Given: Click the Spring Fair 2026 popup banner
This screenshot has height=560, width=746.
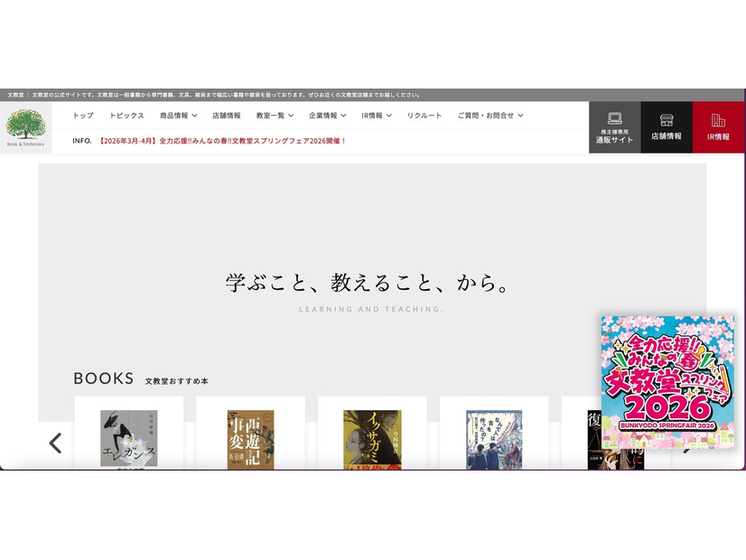Looking at the screenshot, I should point(667,383).
